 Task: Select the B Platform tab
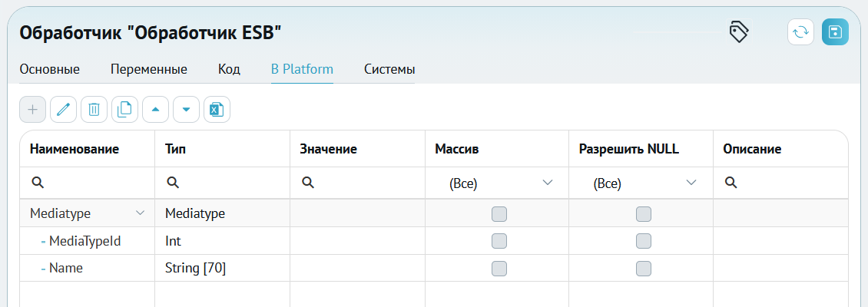pos(302,70)
